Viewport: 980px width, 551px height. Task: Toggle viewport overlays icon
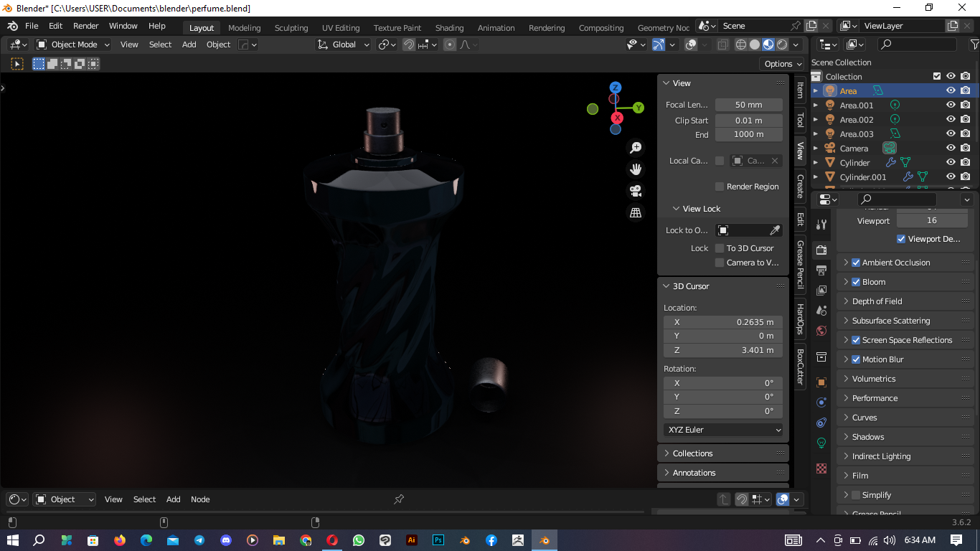click(x=691, y=44)
